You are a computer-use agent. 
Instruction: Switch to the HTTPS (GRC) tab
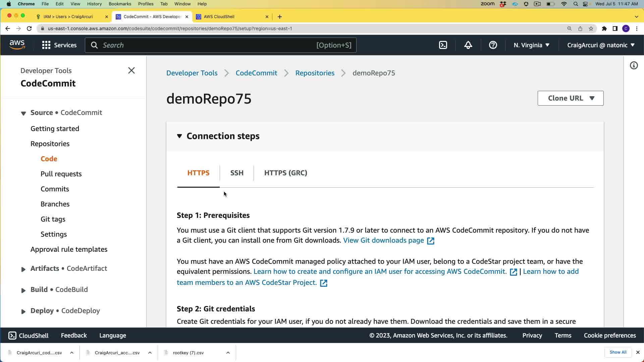click(285, 173)
